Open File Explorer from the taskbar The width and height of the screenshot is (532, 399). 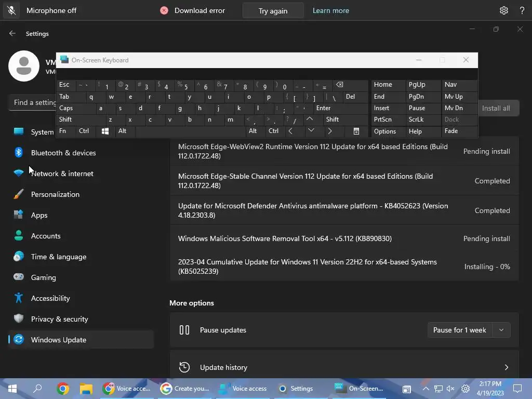pyautogui.click(x=86, y=389)
